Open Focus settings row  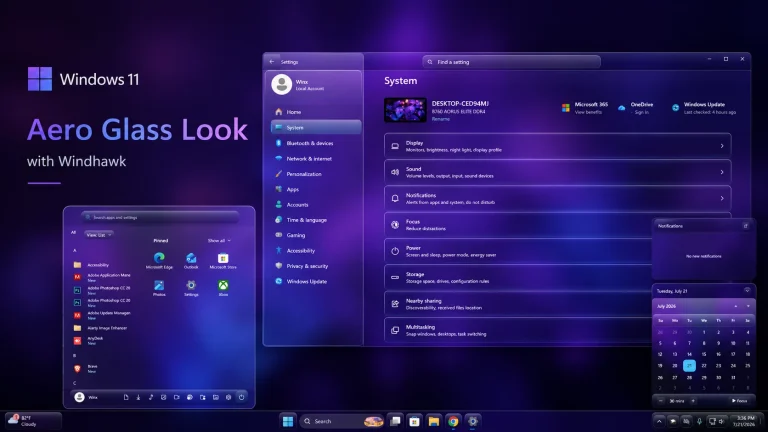point(518,225)
